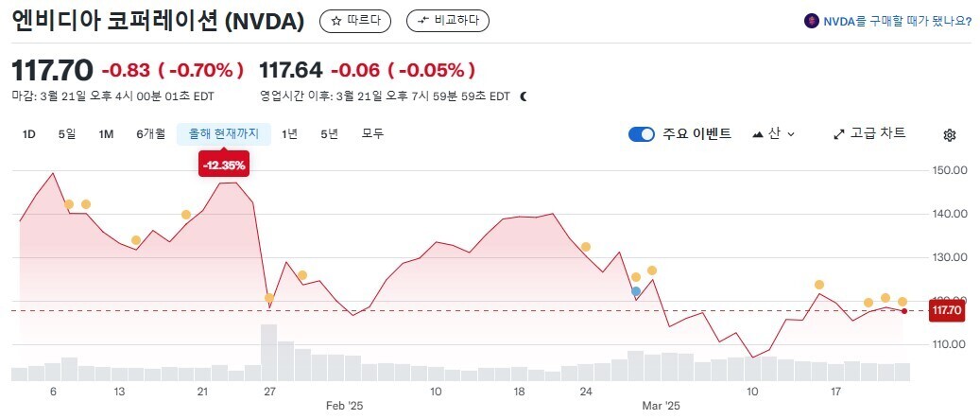980x419 pixels.
Task: Click the star Follow (따르다) button
Action: click(x=354, y=21)
